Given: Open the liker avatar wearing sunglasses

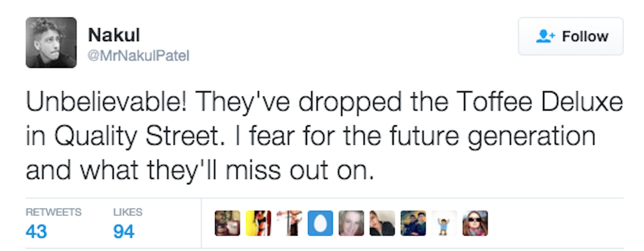Looking at the screenshot, I should pyautogui.click(x=475, y=223).
